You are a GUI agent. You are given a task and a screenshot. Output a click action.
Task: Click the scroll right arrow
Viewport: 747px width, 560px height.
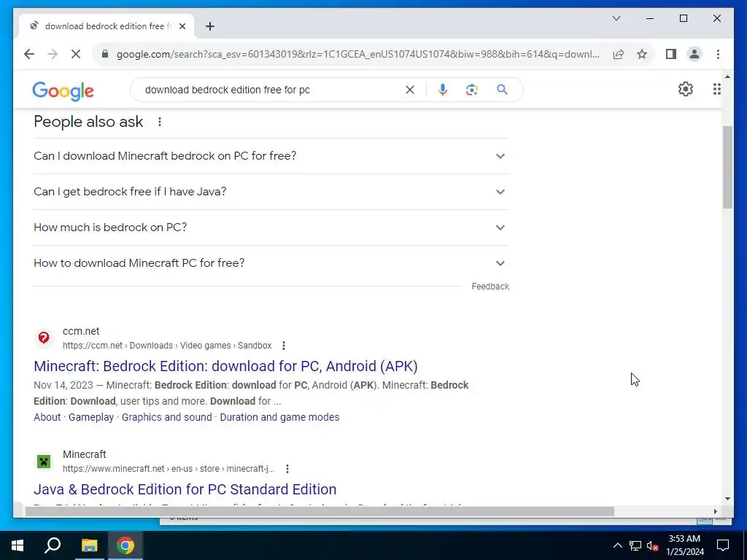coord(715,511)
